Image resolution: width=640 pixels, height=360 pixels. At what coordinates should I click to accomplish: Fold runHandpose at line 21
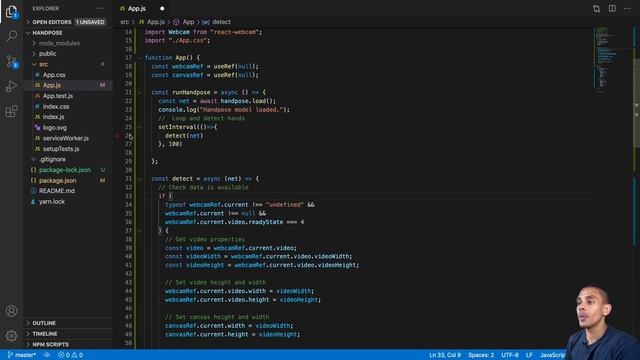tap(139, 93)
